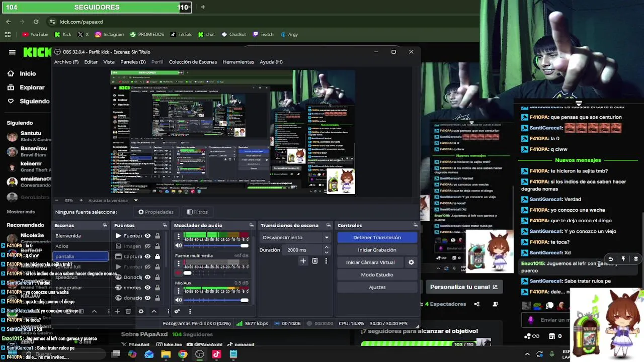The height and width of the screenshot is (362, 644).
Task: Hide the donacion source eye icon
Action: pyautogui.click(x=147, y=298)
